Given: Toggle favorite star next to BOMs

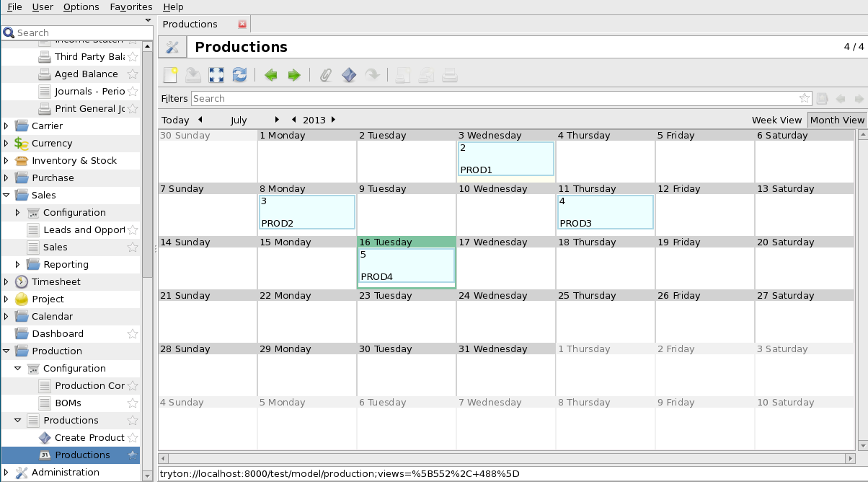Looking at the screenshot, I should pyautogui.click(x=133, y=403).
